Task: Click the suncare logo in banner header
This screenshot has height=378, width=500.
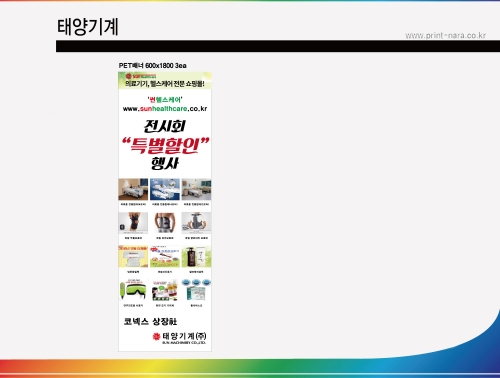Action: click(x=141, y=76)
